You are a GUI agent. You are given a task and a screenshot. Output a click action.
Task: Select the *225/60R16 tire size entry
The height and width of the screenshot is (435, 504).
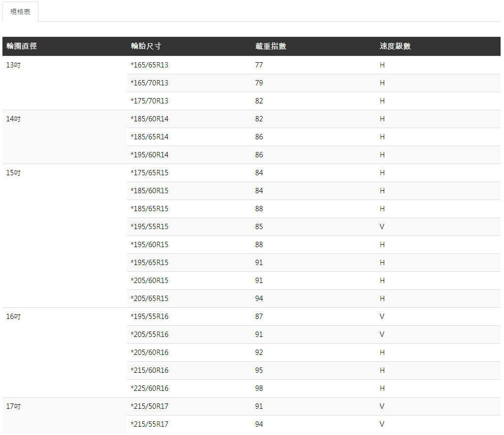coord(150,388)
